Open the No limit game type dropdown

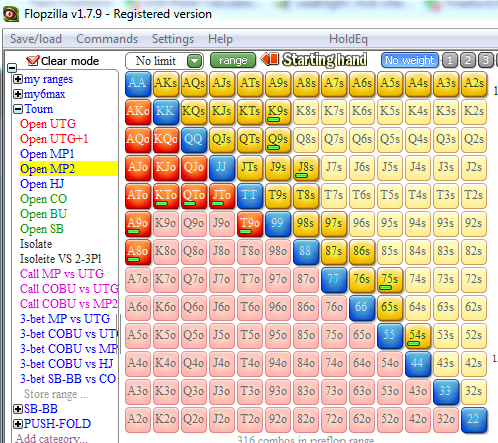(195, 61)
